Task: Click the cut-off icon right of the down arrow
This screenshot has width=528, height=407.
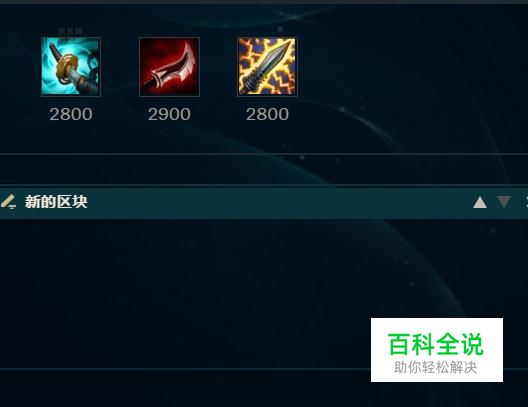Action: [526, 202]
